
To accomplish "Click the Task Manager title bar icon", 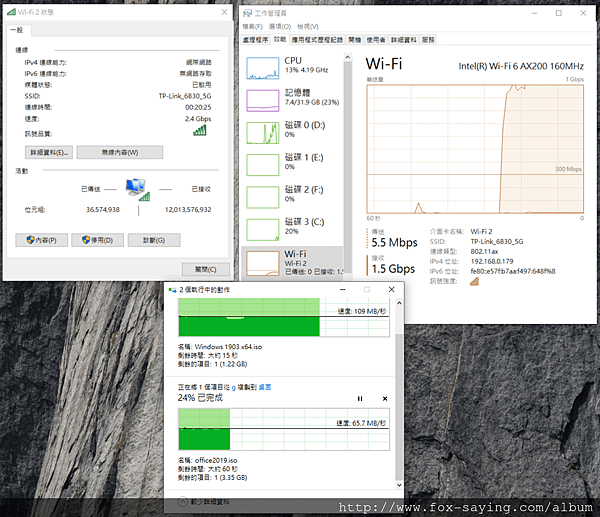I will (x=248, y=13).
